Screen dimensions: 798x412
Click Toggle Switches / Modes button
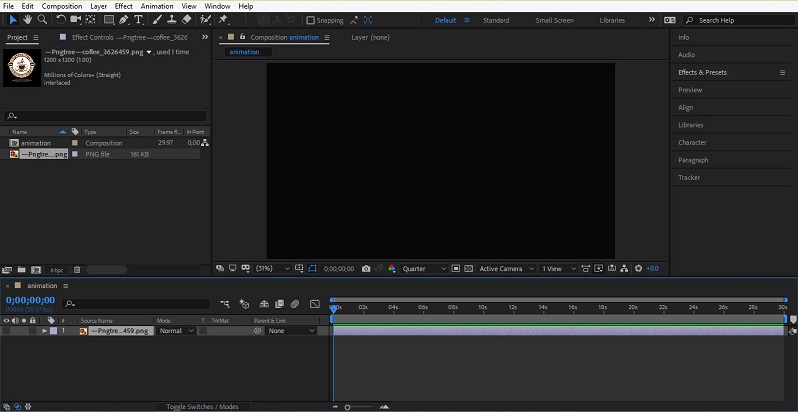point(202,407)
